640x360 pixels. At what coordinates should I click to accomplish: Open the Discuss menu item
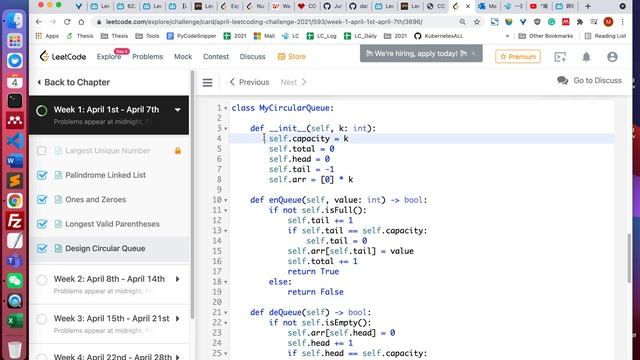coord(252,57)
